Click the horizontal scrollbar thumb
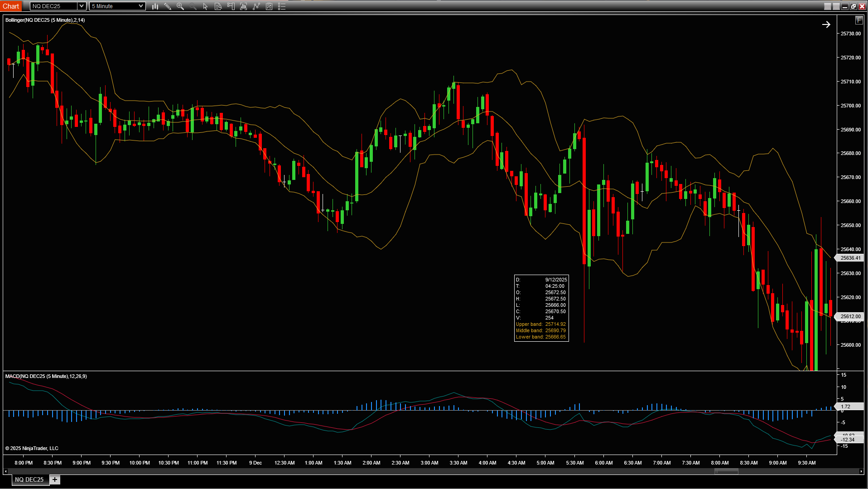The image size is (868, 489). pos(726,471)
